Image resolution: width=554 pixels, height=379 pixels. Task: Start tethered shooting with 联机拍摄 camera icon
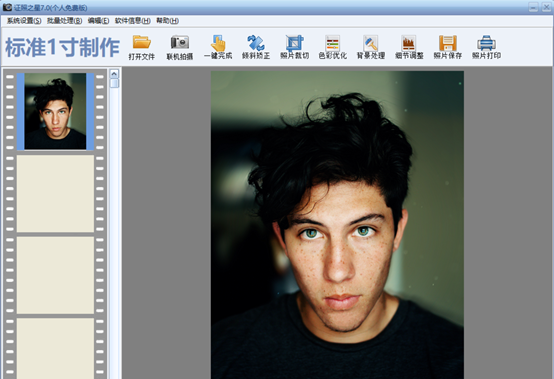[x=180, y=47]
